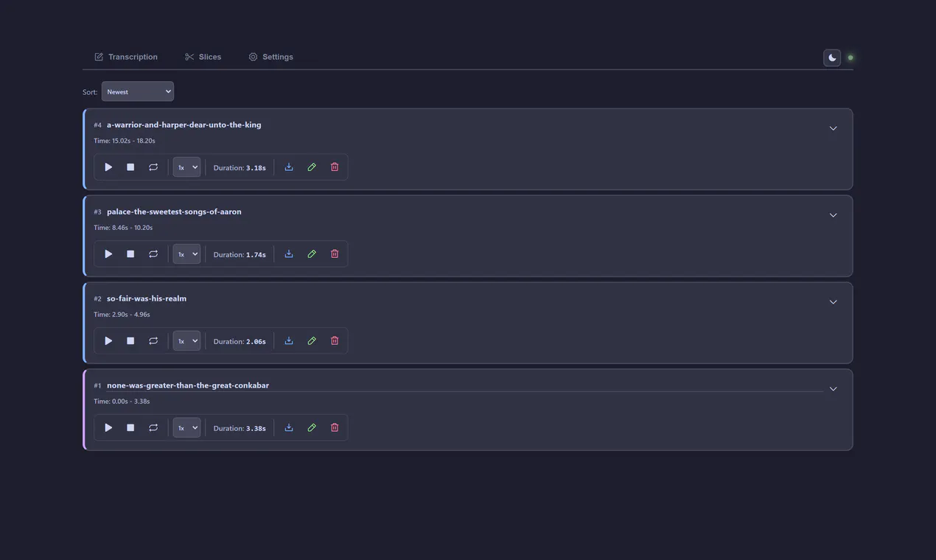Play slice a-warrior-and-harper-dear-unto-the-king
This screenshot has width=936, height=560.
108,167
